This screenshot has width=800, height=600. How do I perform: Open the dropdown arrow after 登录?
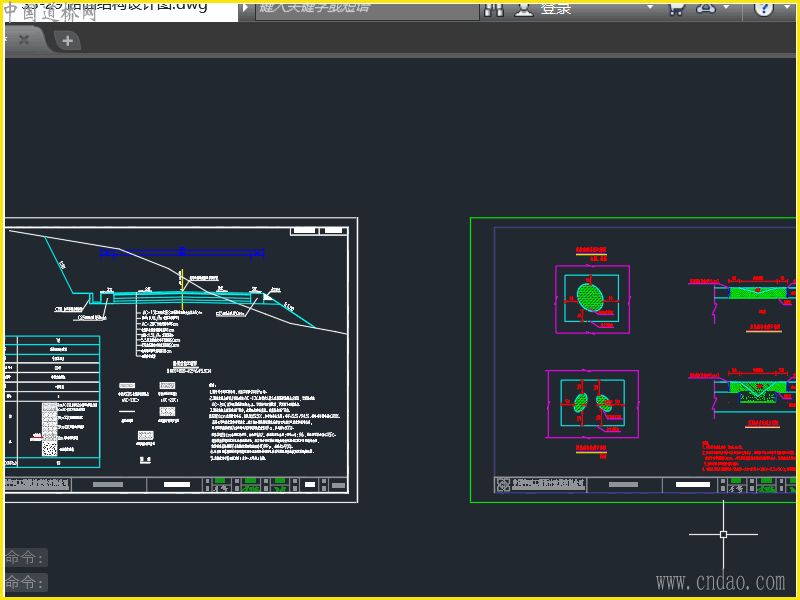pos(650,7)
